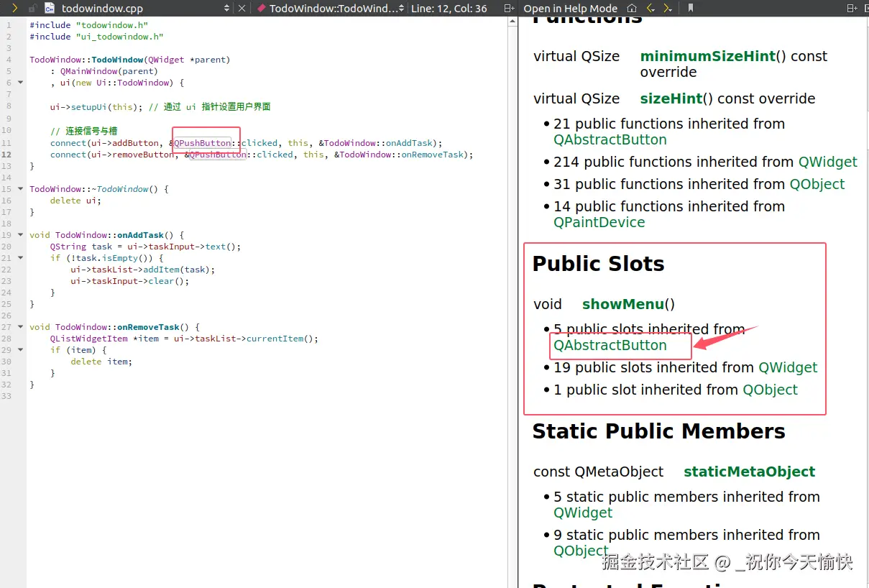Click currentItem() on line 28
This screenshot has height=588, width=869.
click(279, 339)
